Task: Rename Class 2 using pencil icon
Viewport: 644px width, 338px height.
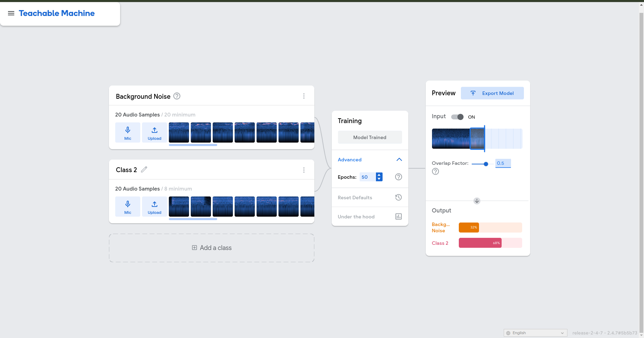Action: pos(144,169)
